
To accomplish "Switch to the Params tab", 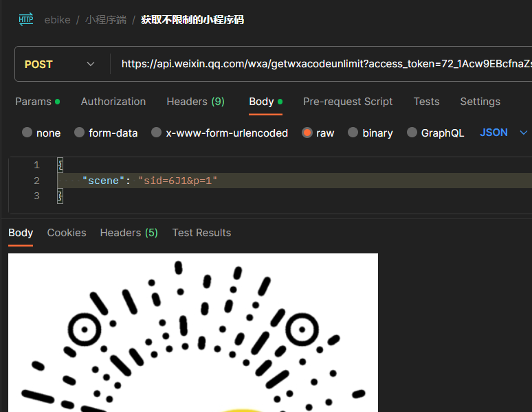I will (37, 102).
